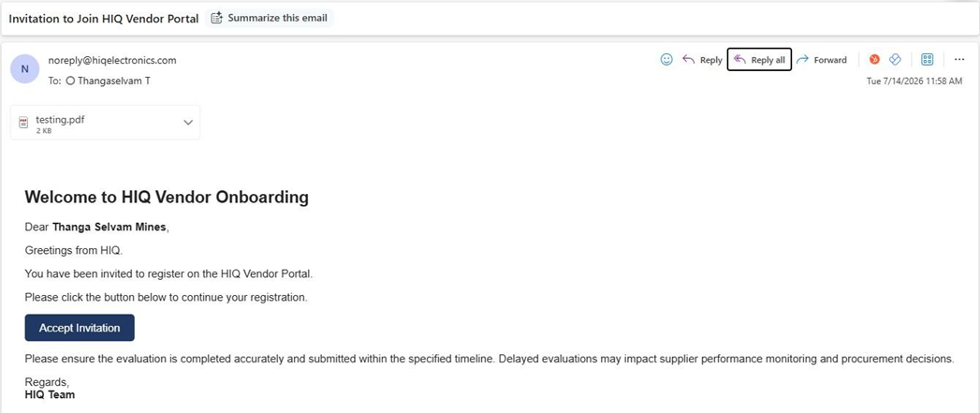Open the Thangaselvam T recipient contact
This screenshot has width=980, height=413.
[114, 81]
